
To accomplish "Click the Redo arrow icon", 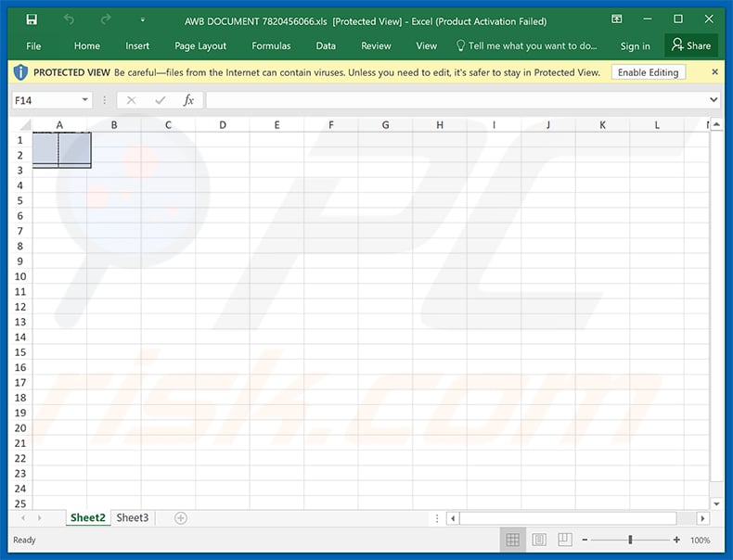I will point(106,19).
